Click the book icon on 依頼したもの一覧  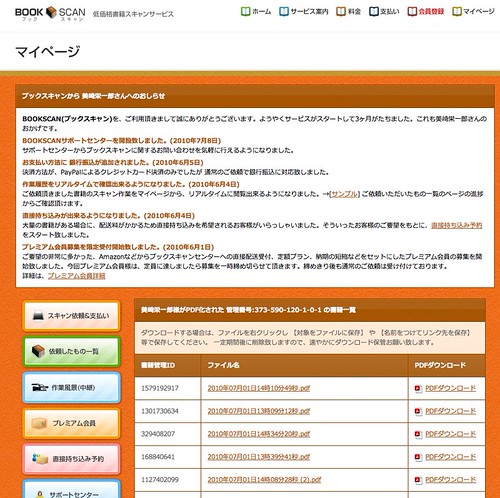[38, 351]
